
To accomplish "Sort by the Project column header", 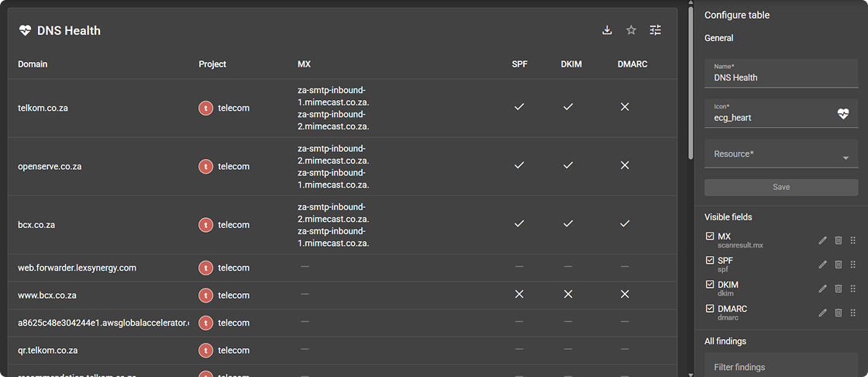I will (x=212, y=64).
